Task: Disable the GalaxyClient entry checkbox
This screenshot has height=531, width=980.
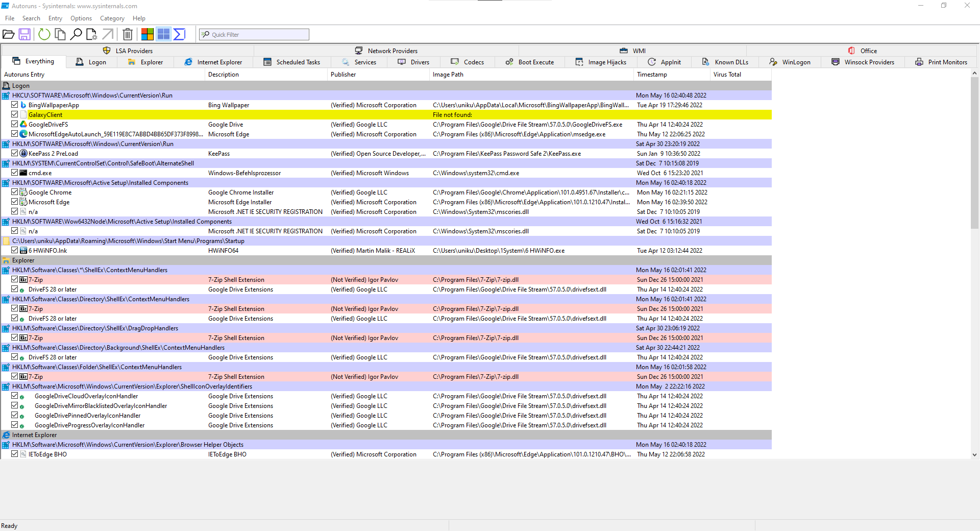Action: click(15, 114)
